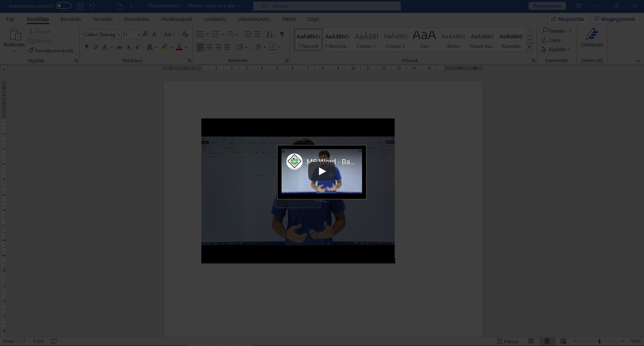Viewport: 644px width, 346px height.
Task: Decrease paragraph indent icon
Action: (248, 34)
